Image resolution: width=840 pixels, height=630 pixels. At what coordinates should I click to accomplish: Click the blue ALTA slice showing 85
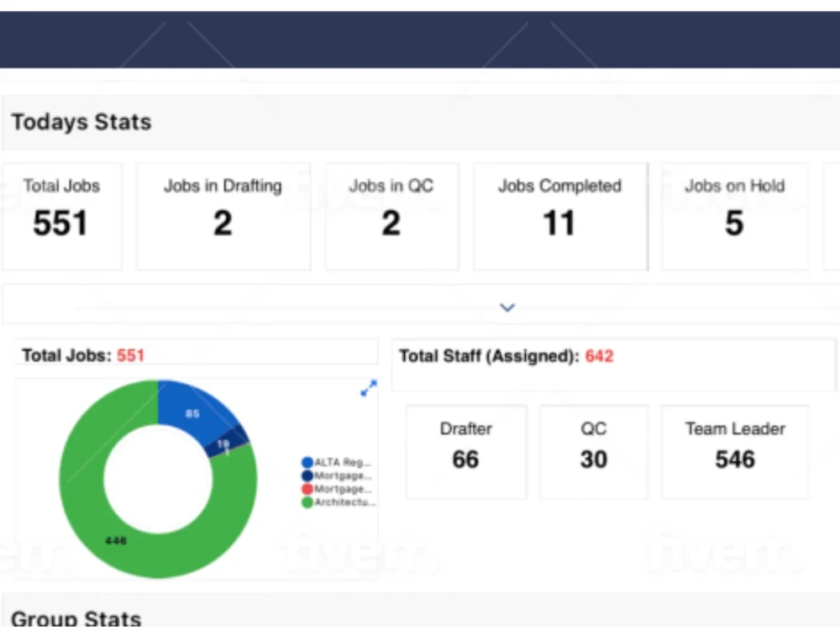pos(192,413)
